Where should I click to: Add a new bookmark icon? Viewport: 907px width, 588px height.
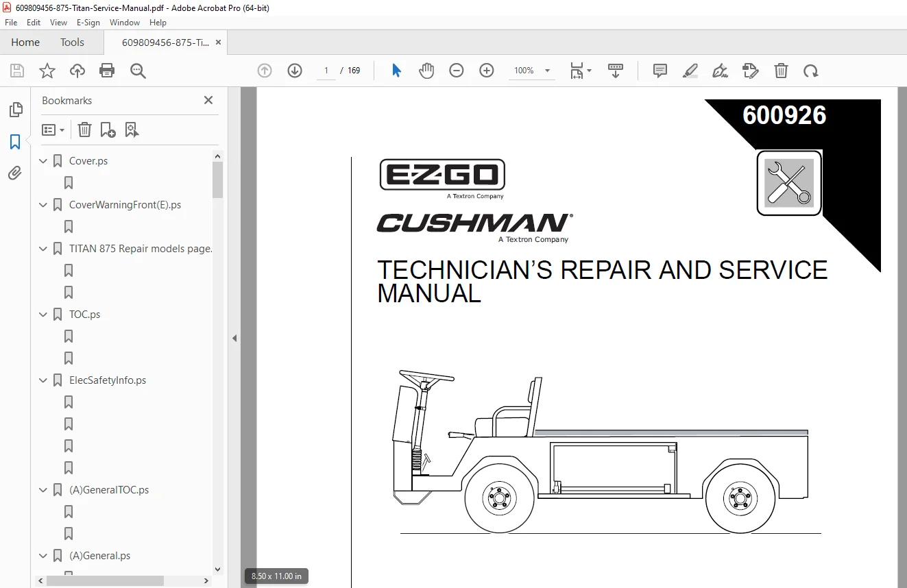click(x=108, y=130)
